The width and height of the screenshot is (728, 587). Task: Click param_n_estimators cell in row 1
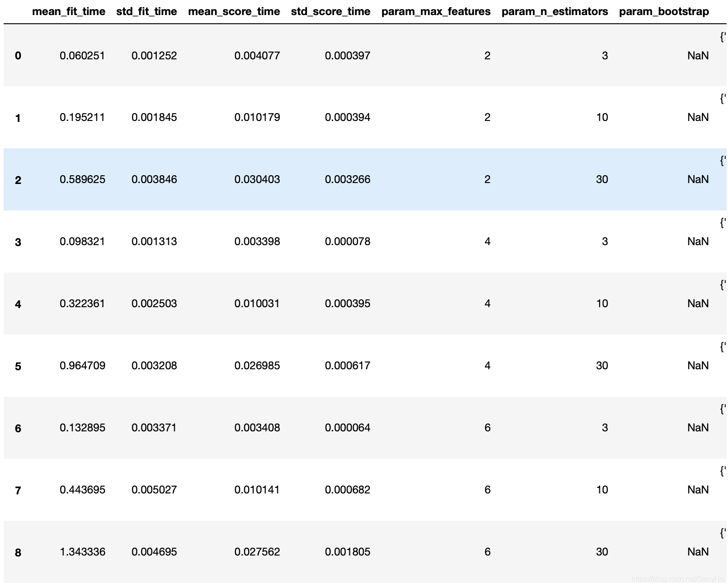click(x=602, y=117)
